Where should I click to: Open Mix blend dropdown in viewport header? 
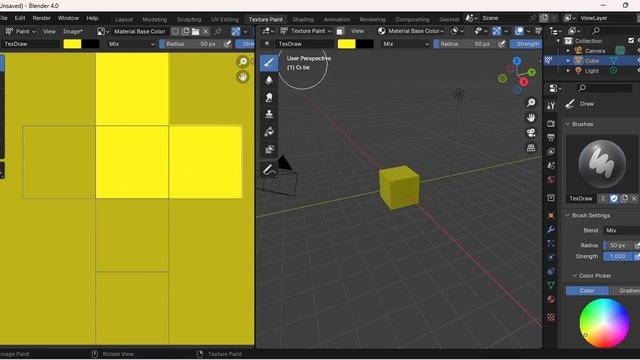pos(406,44)
